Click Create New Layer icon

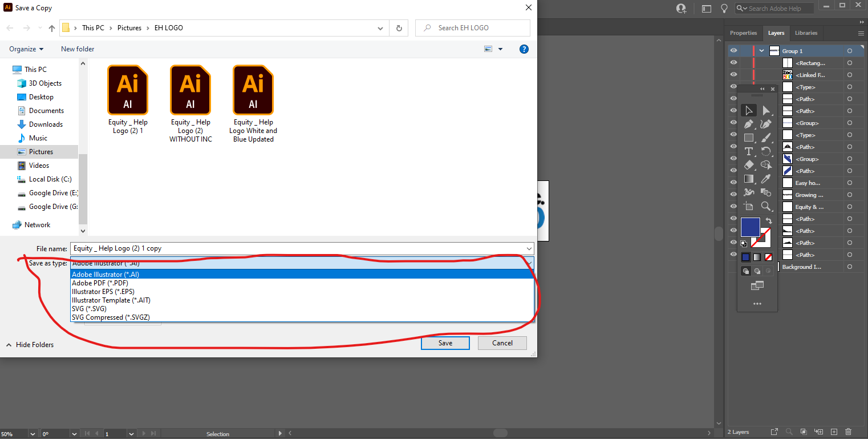coord(834,432)
